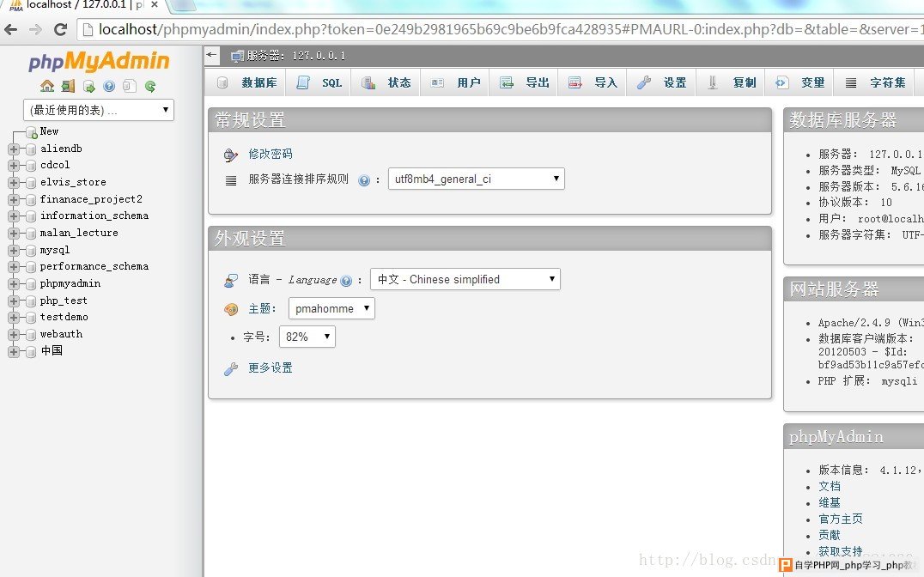Select the malan_lecture database name
The image size is (924, 577).
pyautogui.click(x=79, y=233)
